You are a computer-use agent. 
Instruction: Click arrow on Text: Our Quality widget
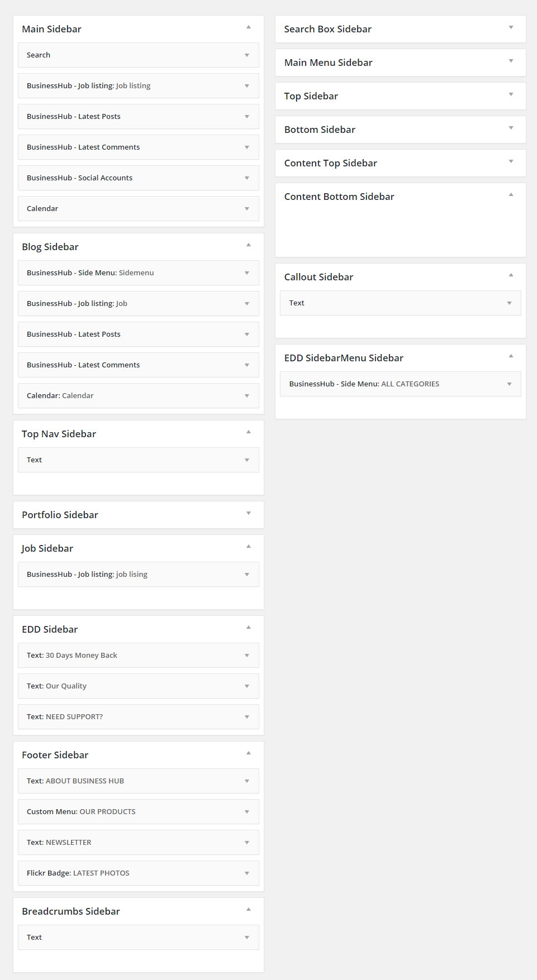pos(247,686)
